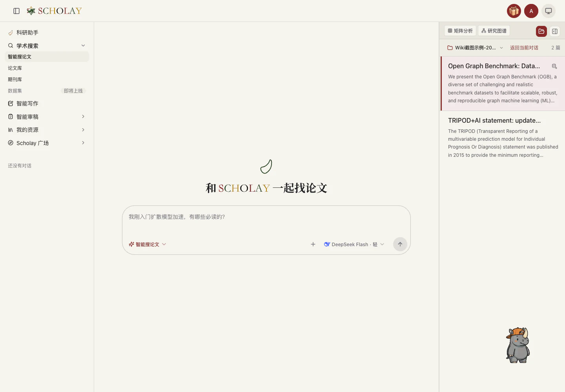
Task: Click the 智能审稿 clipboard icon
Action: point(11,116)
